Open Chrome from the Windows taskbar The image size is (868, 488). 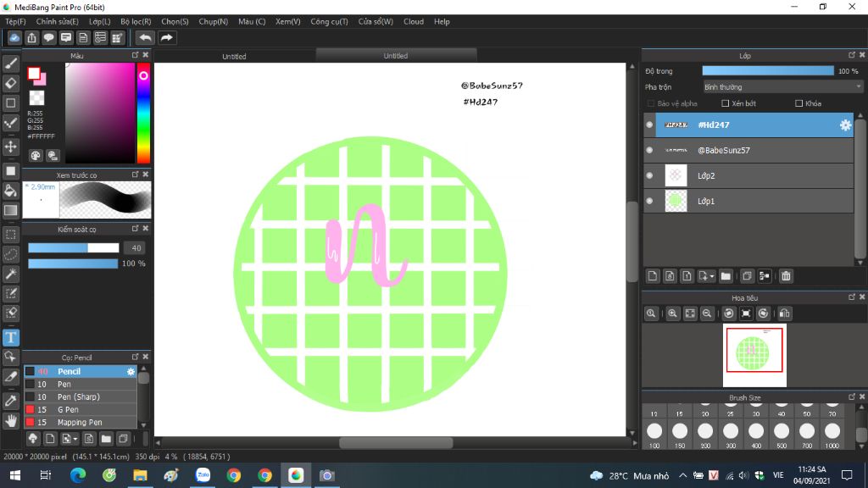(x=234, y=475)
